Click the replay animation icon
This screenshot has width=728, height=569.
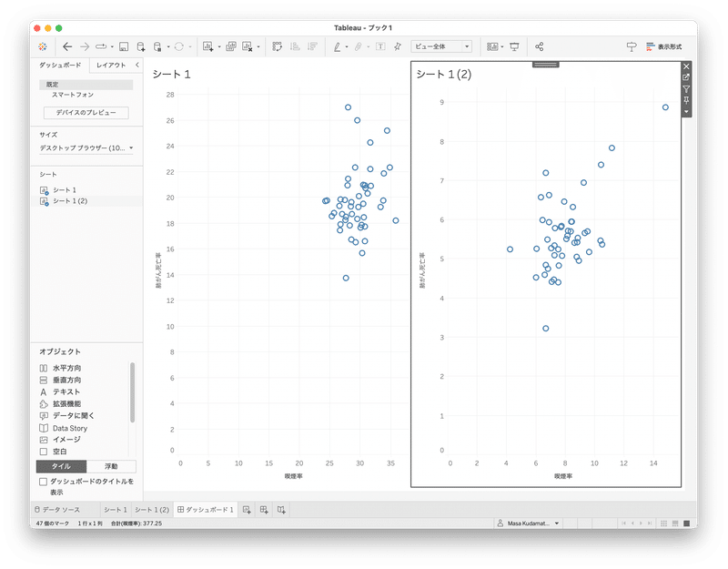pyautogui.click(x=101, y=46)
